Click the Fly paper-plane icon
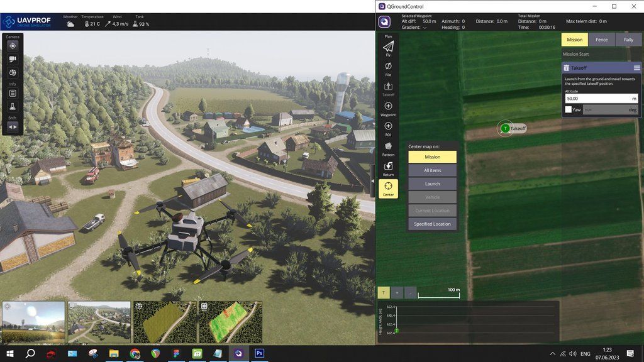 coord(388,47)
